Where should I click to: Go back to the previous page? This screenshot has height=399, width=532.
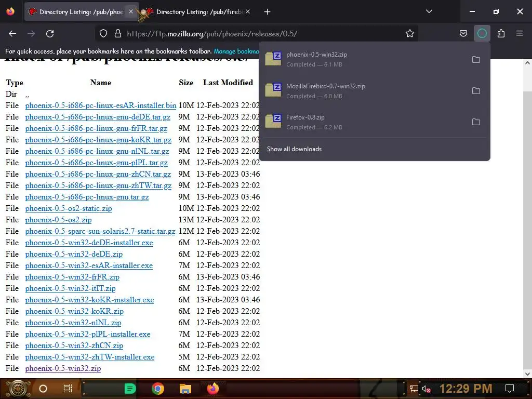coord(12,34)
